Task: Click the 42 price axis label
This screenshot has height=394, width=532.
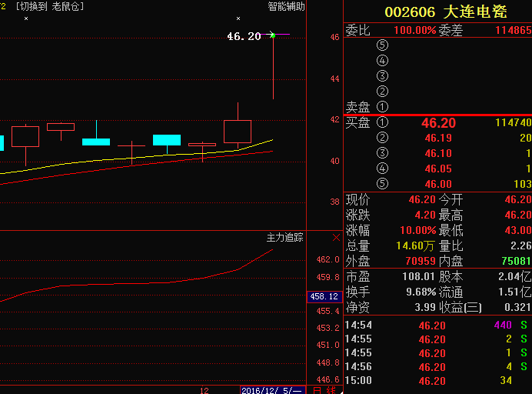Action: [335, 119]
